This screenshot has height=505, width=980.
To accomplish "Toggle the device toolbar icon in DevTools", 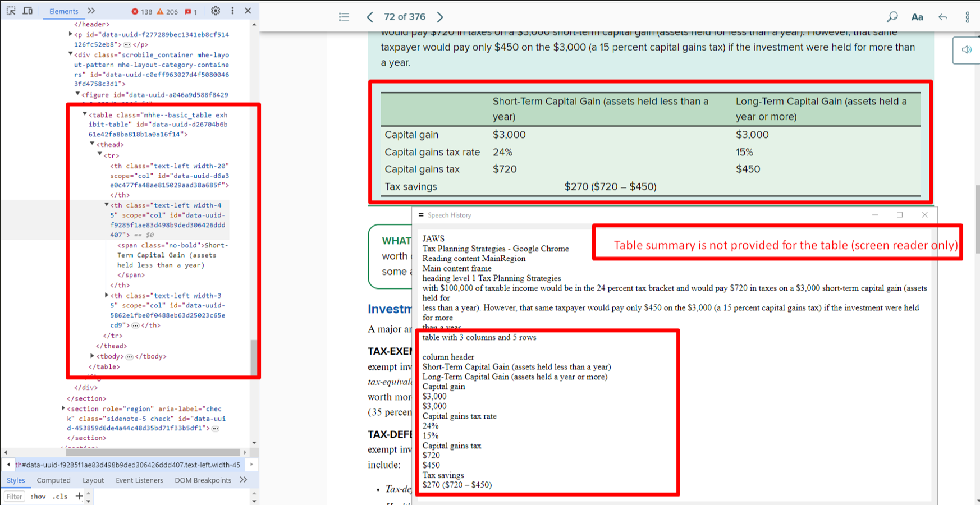I will (28, 11).
